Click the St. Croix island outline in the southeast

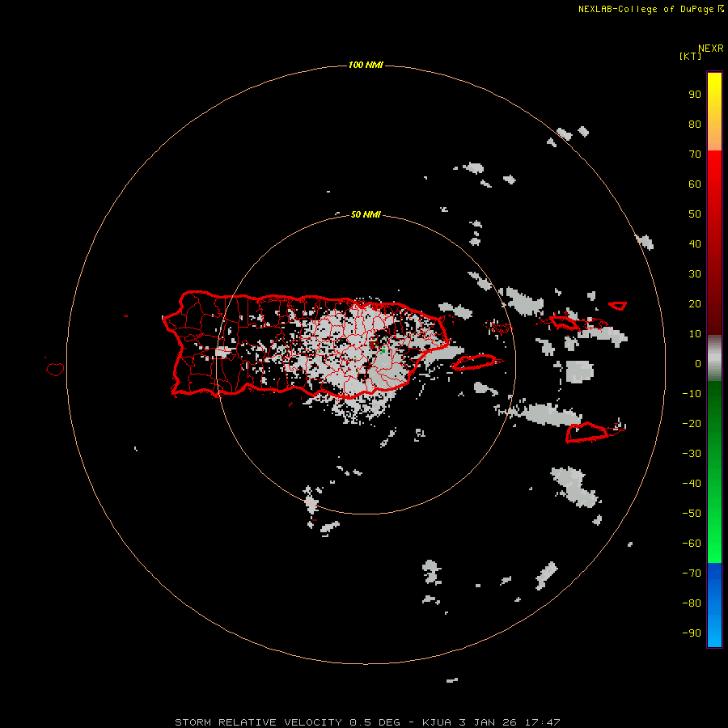[x=587, y=432]
